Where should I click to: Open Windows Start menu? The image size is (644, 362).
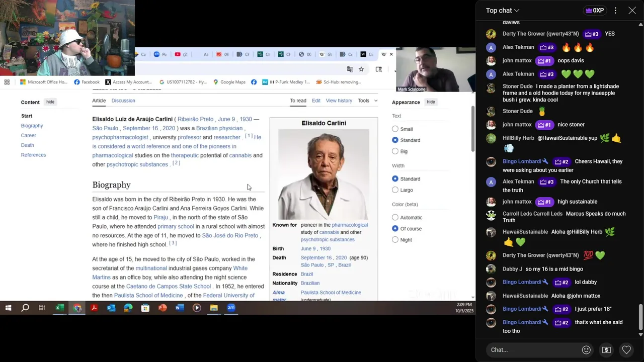pos(8,308)
